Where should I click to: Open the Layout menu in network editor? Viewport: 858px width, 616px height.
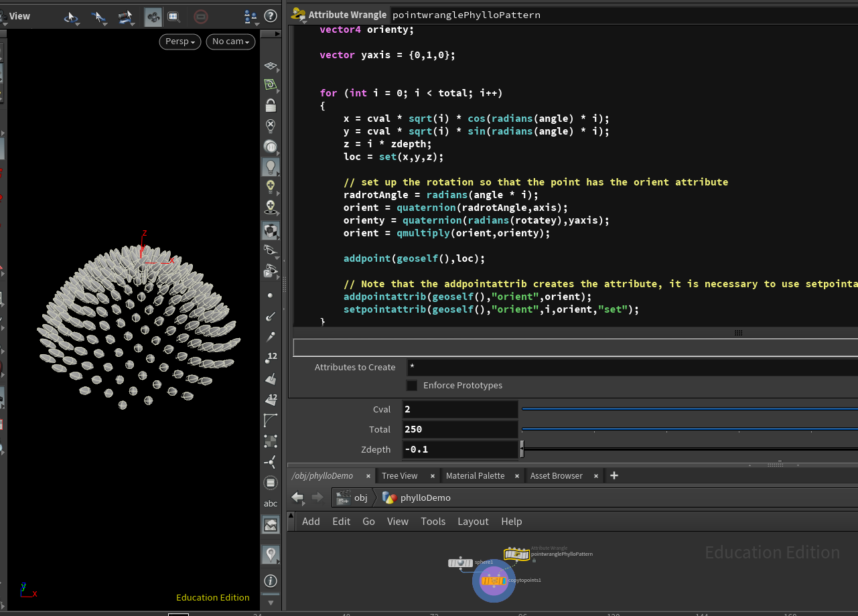coord(473,522)
